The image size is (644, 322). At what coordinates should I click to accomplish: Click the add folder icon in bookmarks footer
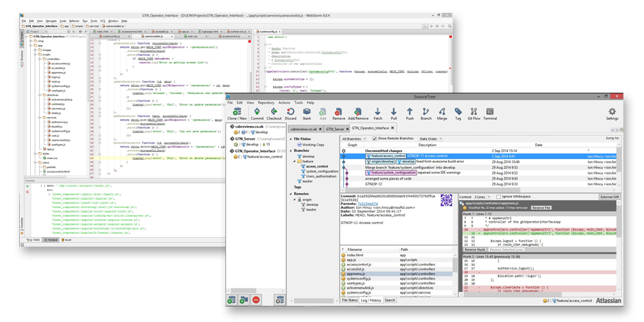[243, 300]
